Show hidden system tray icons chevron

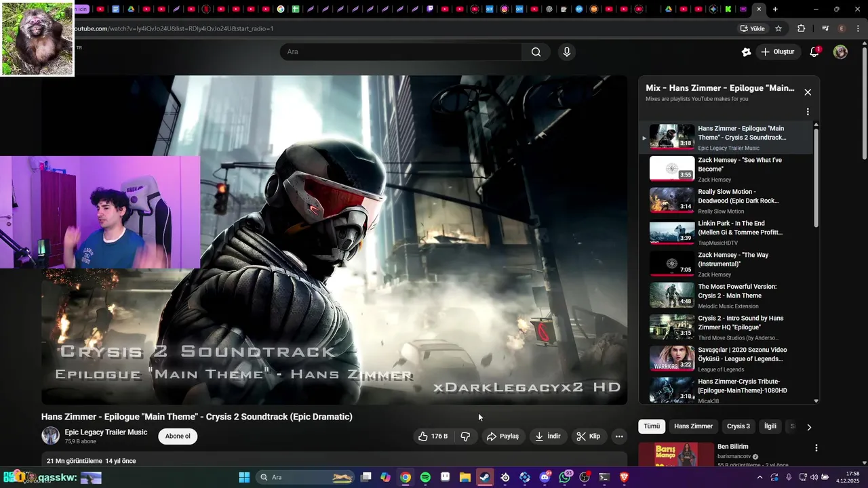(759, 477)
